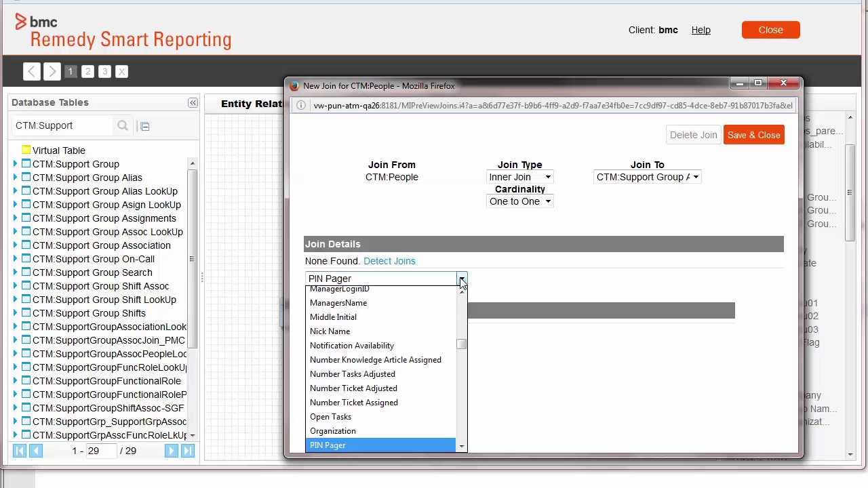Click the next step arrow in wizard bar
Screen dimensions: 868x488
(x=52, y=71)
